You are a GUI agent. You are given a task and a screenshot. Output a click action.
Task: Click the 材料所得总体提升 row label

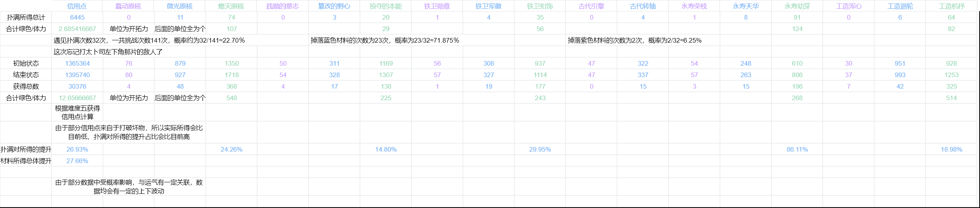pyautogui.click(x=26, y=161)
